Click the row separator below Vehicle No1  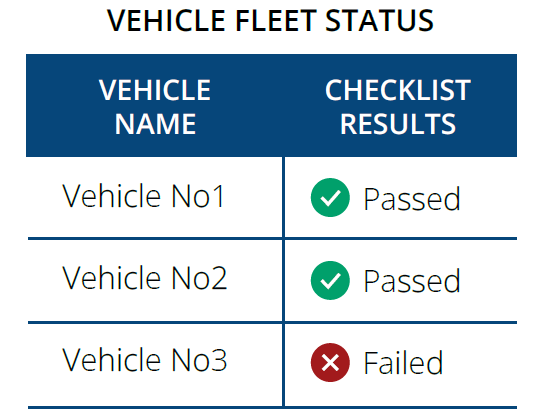click(272, 238)
